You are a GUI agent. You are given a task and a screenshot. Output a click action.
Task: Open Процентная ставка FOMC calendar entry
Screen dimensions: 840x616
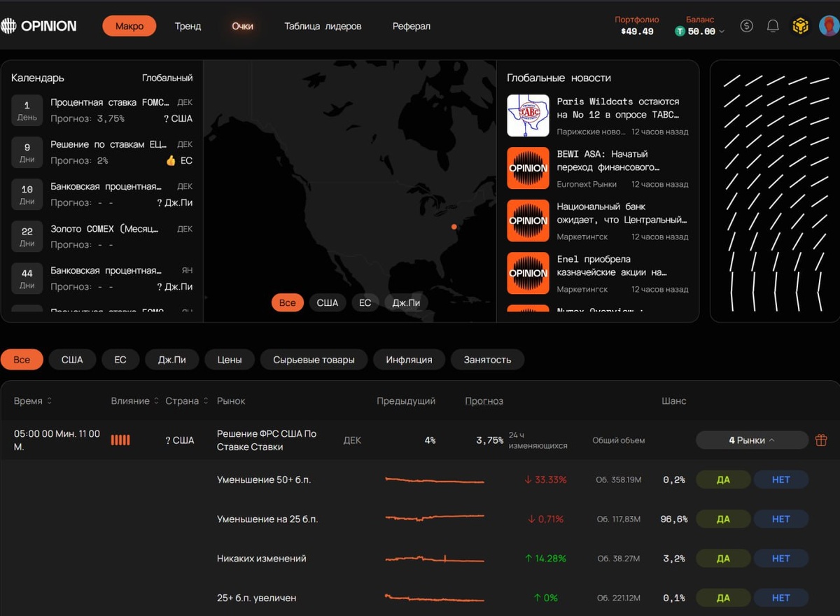tap(101, 111)
